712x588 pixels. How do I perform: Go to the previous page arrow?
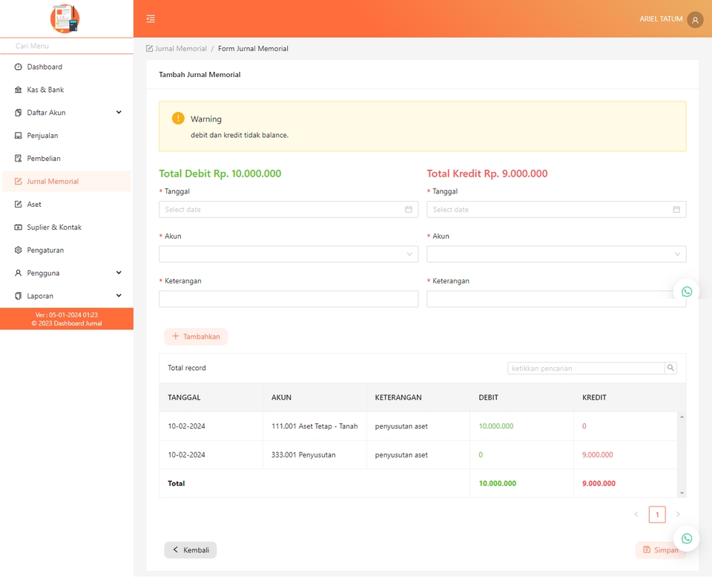(636, 515)
